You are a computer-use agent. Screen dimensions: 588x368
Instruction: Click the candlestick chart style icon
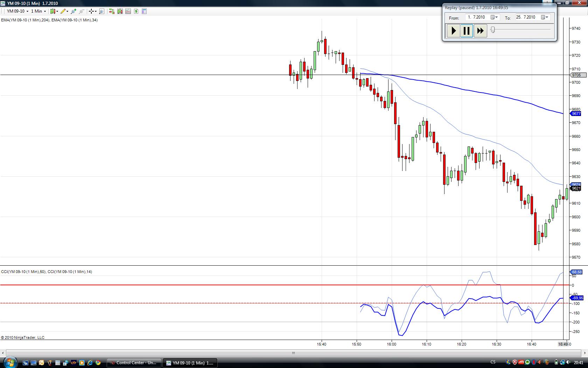53,11
